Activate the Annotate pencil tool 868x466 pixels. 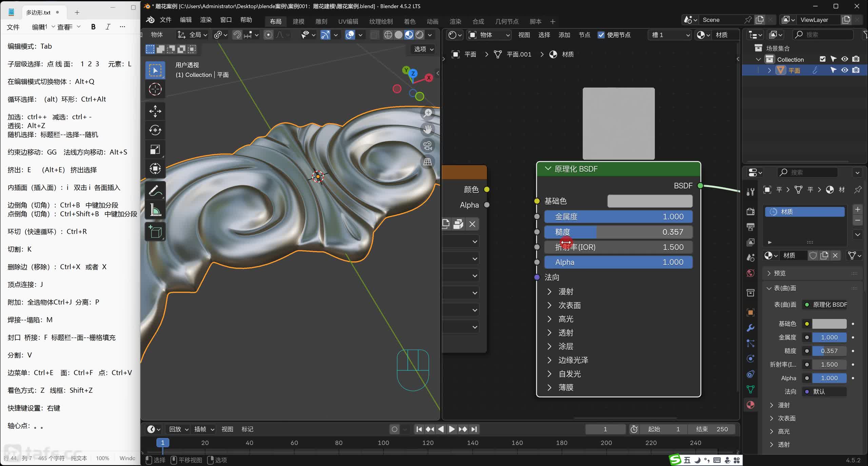coord(155,191)
